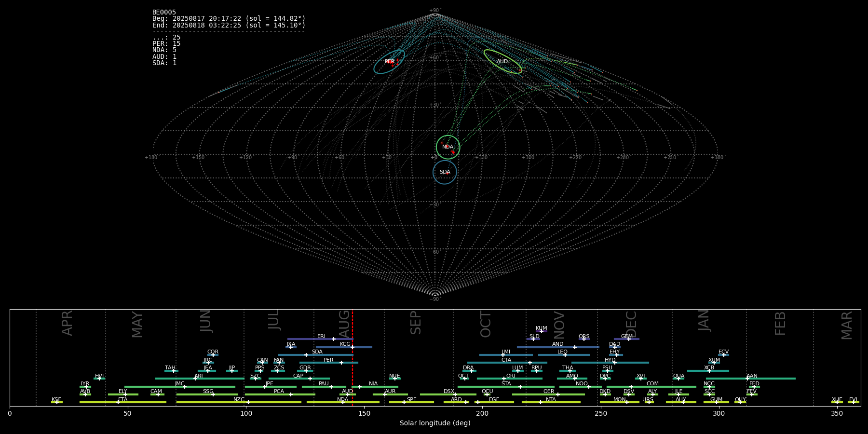Click the '...: 25' sporadic count entry
The width and height of the screenshot is (868, 434).
[166, 38]
